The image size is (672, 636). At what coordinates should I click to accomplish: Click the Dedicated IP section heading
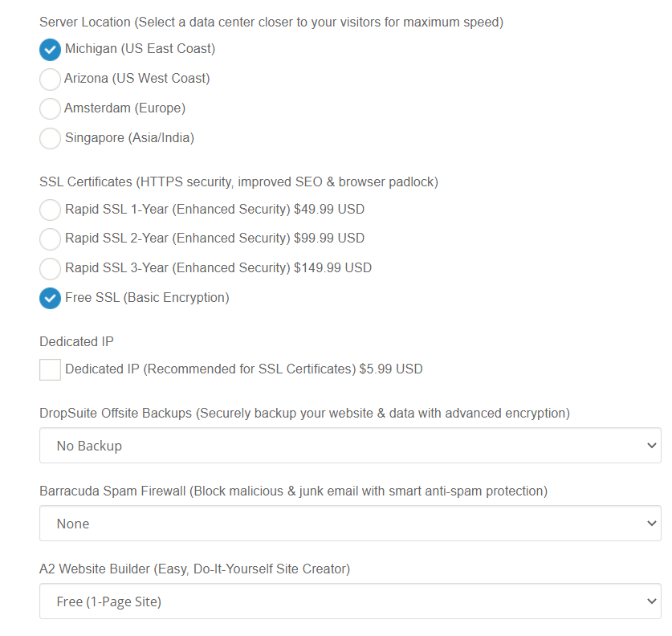tap(76, 341)
